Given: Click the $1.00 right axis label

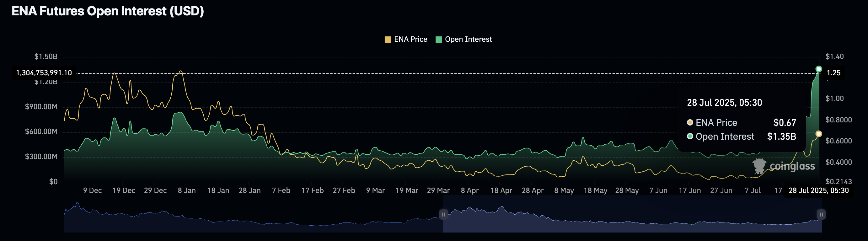Looking at the screenshot, I should coord(834,99).
